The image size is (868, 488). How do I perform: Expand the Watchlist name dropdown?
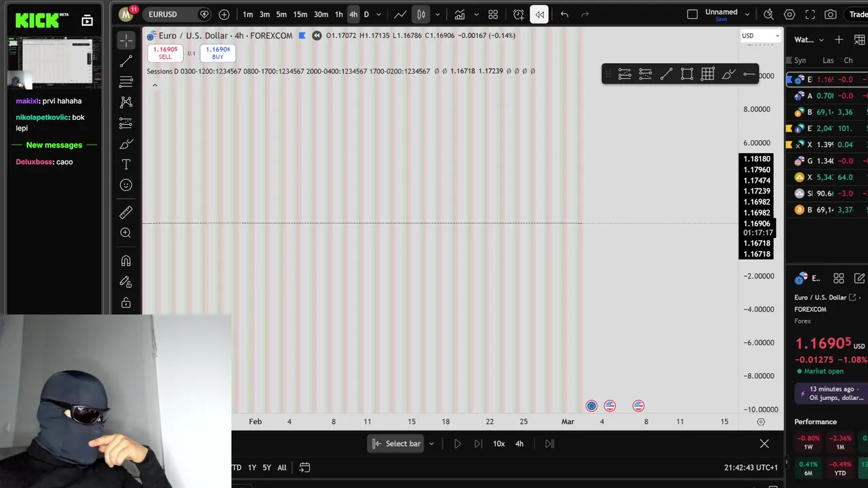pos(821,40)
